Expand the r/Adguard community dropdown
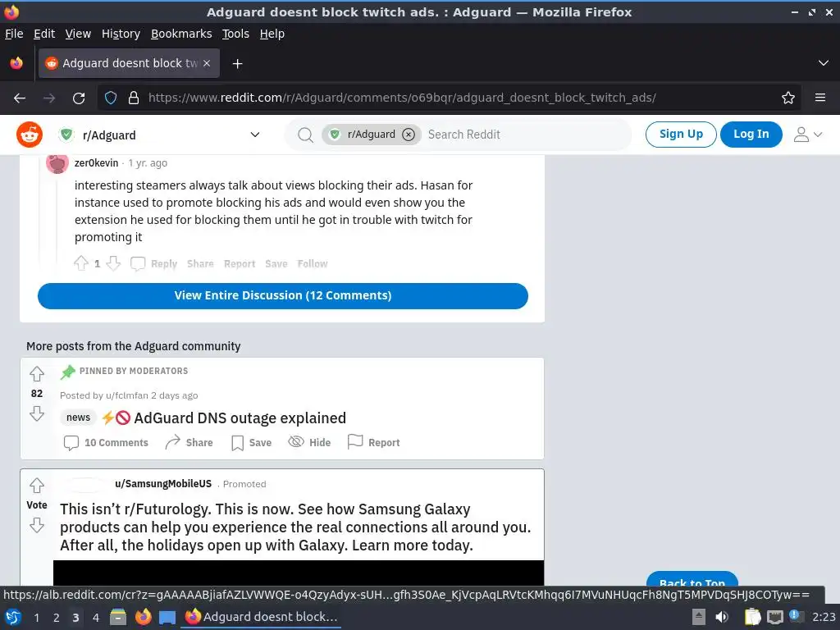This screenshot has width=840, height=630. pyautogui.click(x=255, y=135)
